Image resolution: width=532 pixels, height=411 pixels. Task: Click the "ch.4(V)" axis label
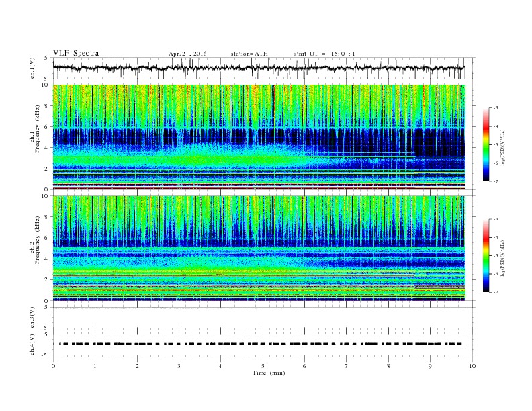point(32,345)
